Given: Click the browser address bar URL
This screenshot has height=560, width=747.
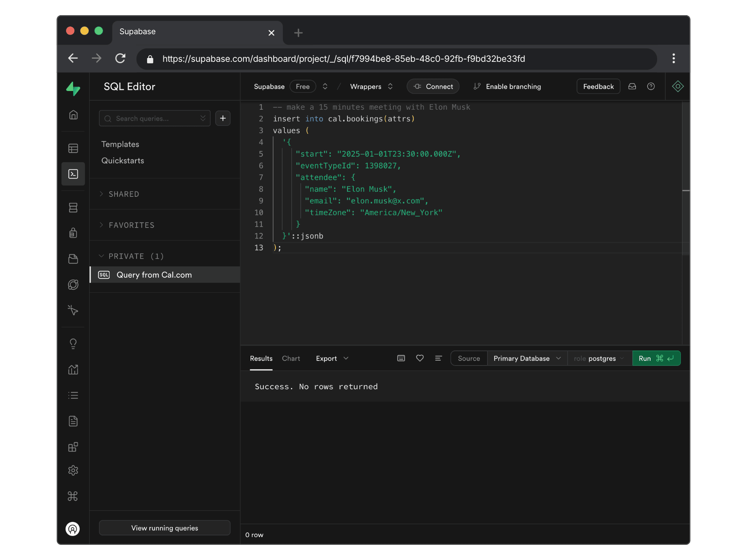Looking at the screenshot, I should (x=344, y=59).
